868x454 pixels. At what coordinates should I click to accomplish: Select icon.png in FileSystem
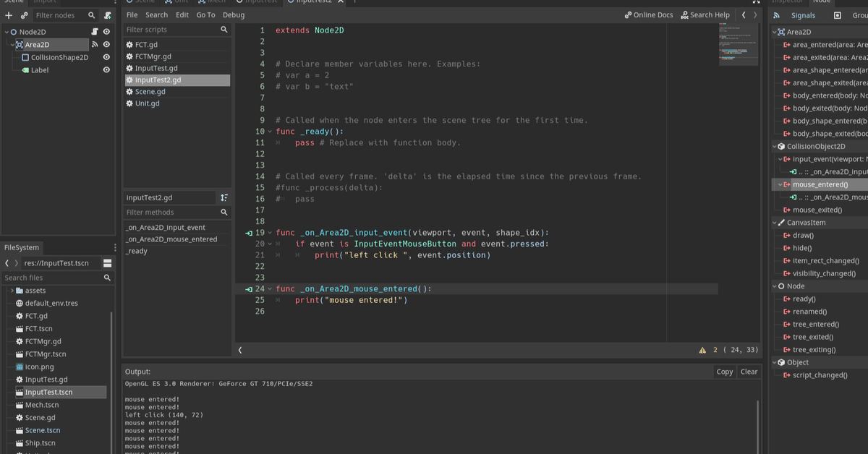[40, 367]
